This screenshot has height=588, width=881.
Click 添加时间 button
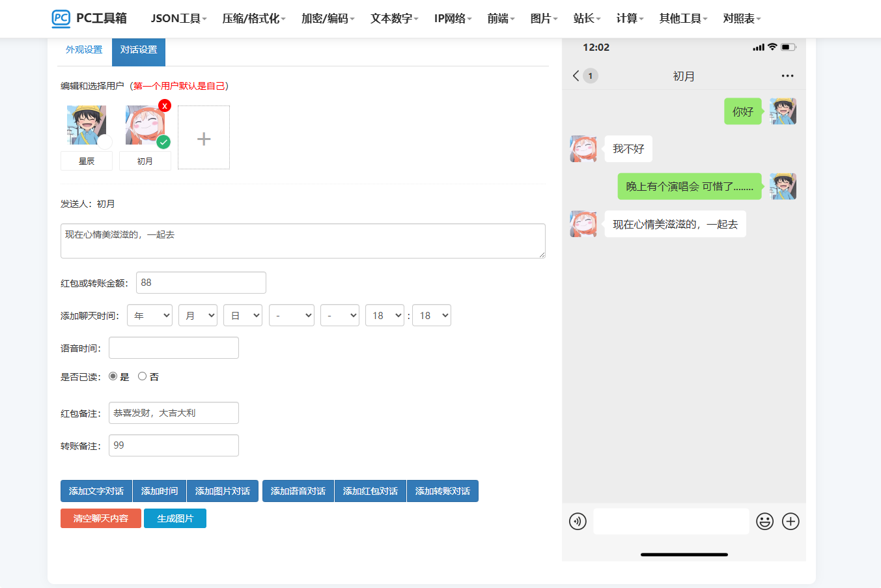point(160,491)
